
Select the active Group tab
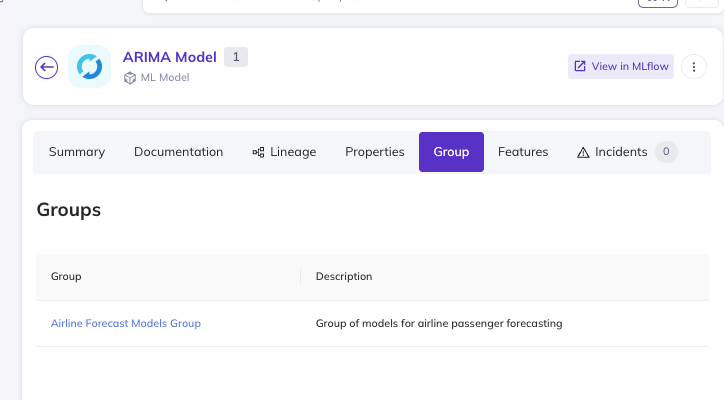[451, 152]
